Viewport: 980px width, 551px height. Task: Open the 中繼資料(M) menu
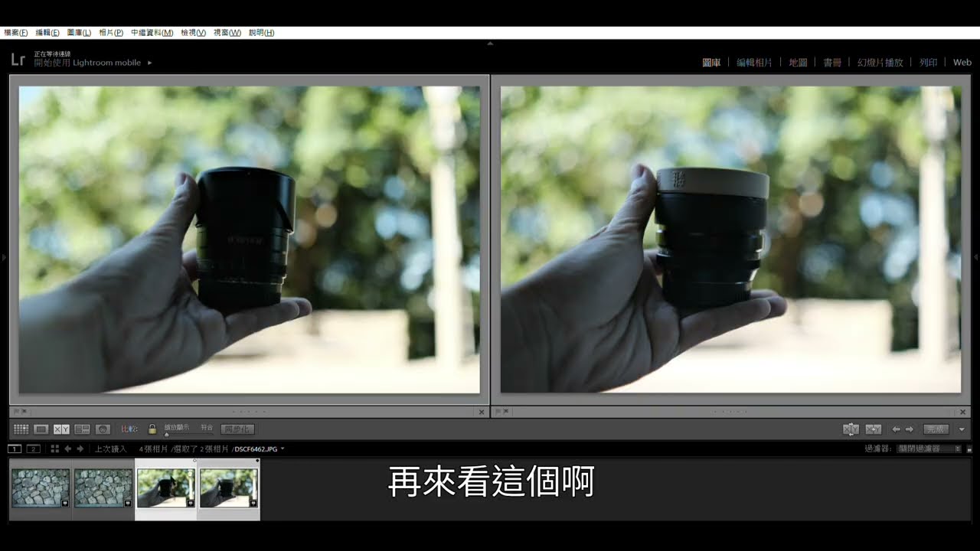point(152,33)
